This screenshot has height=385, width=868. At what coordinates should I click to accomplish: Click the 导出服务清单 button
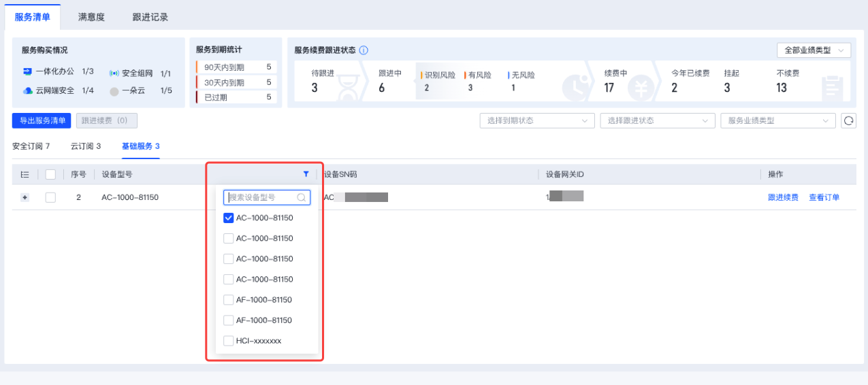point(42,120)
